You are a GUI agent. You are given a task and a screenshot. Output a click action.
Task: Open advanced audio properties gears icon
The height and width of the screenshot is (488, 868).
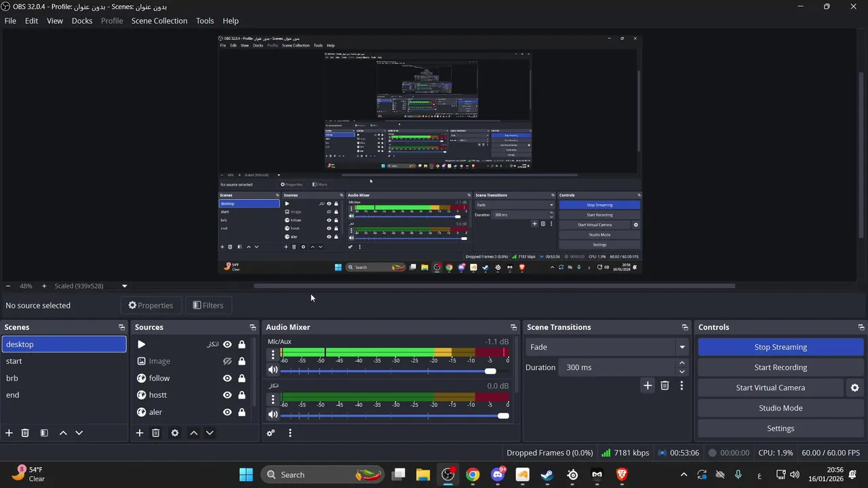click(271, 433)
